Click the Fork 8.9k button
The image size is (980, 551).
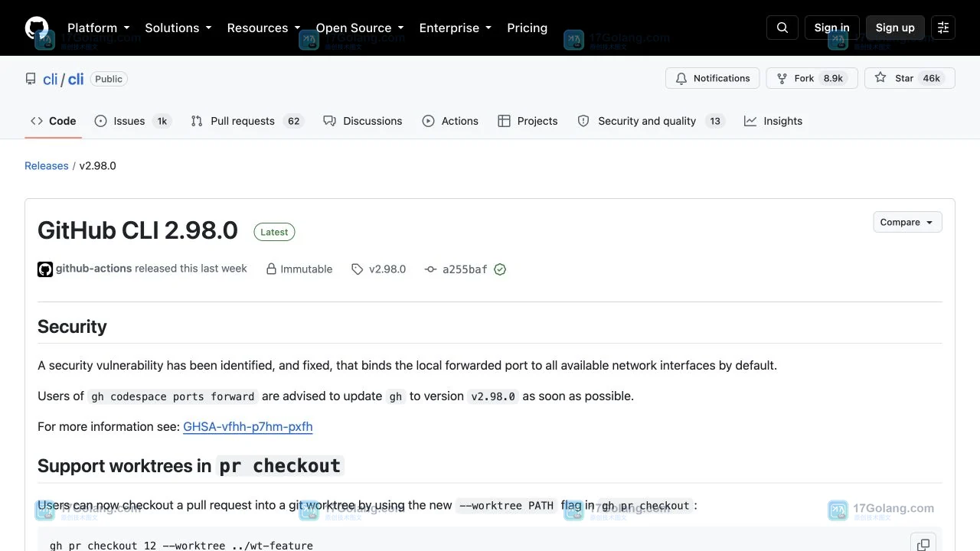(x=812, y=78)
